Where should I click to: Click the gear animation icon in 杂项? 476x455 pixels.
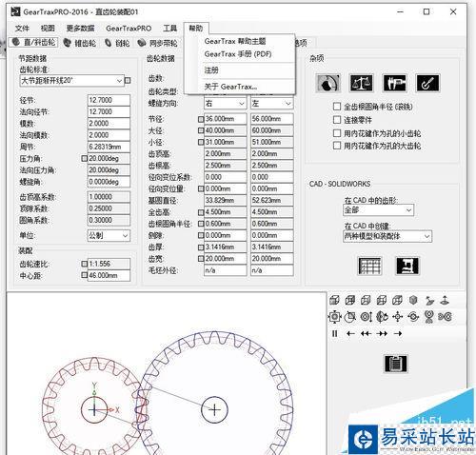click(x=328, y=83)
